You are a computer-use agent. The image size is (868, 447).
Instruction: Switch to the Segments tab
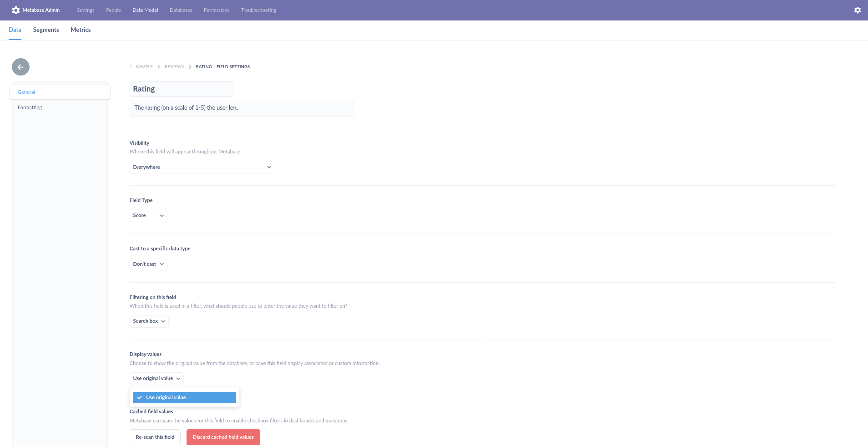click(x=45, y=30)
